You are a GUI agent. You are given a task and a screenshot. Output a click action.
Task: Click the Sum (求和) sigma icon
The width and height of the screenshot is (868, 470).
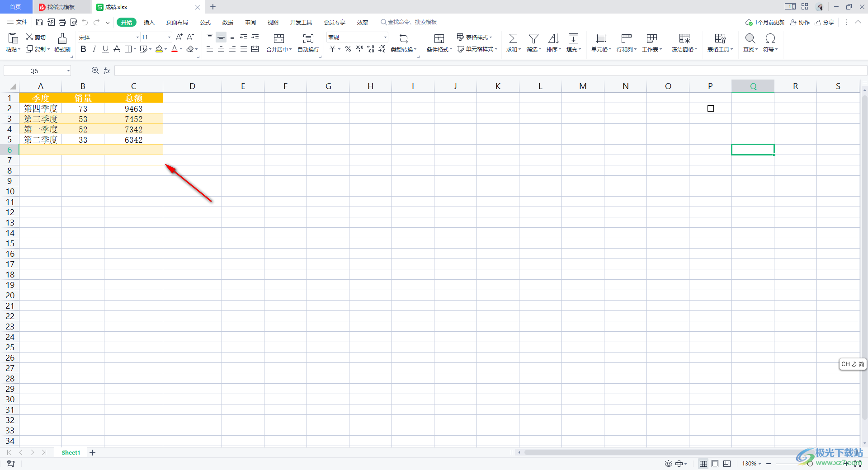[x=513, y=38]
